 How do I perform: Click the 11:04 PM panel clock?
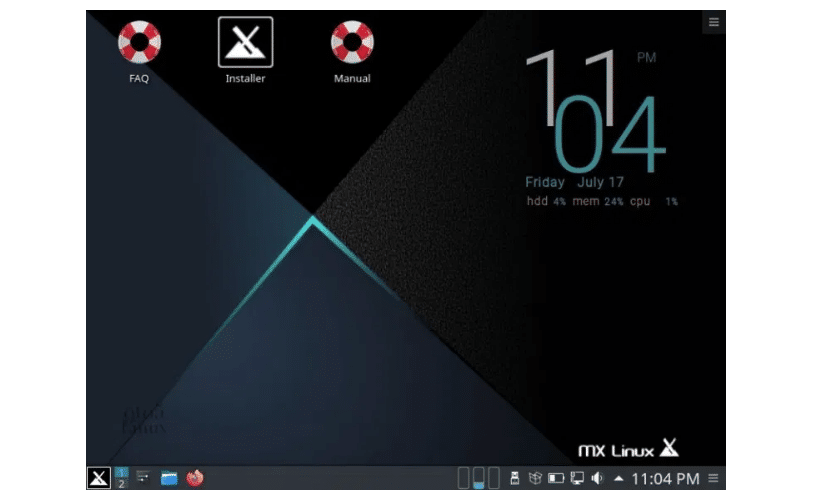tap(665, 479)
